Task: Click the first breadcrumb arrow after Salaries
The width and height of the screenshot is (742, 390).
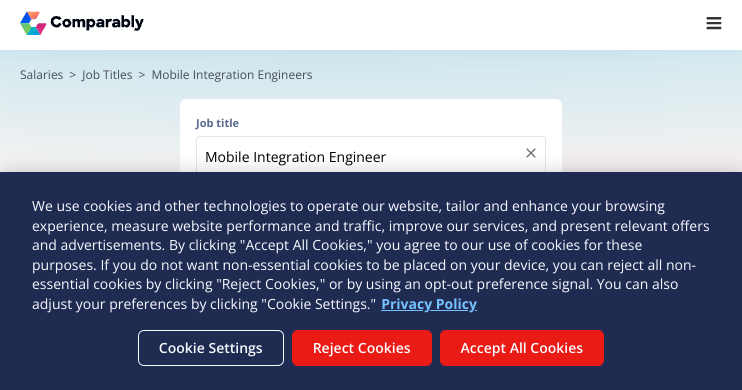Action: click(x=72, y=75)
